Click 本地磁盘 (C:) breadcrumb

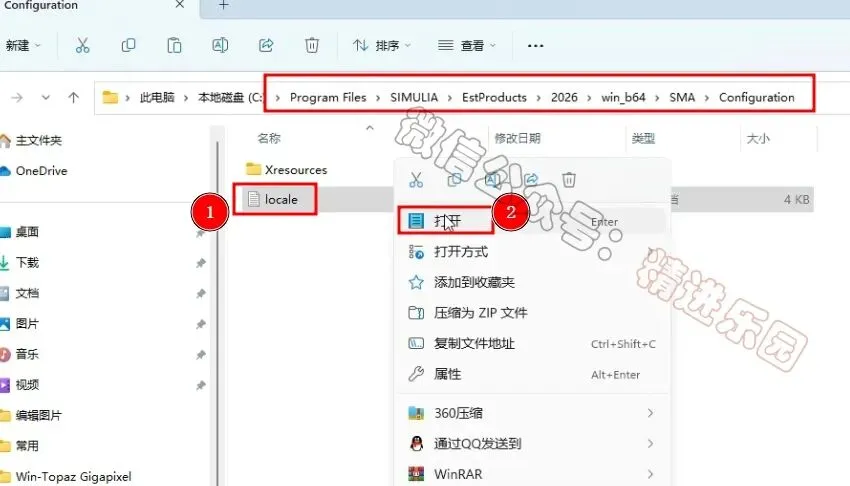(230, 98)
